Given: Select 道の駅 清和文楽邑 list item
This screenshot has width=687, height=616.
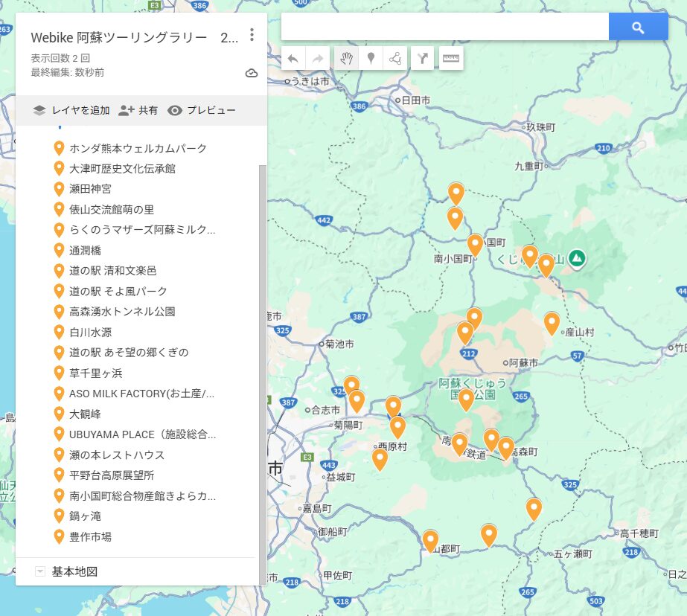Looking at the screenshot, I should click(x=112, y=271).
